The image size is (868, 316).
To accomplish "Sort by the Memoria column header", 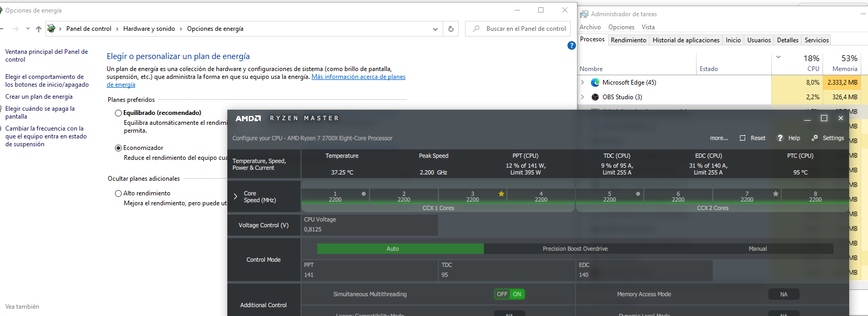I will point(842,63).
